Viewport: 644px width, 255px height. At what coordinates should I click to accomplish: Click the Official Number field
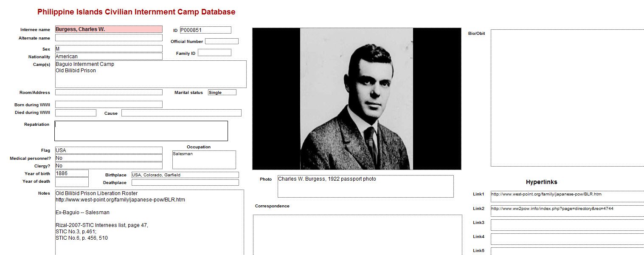(x=222, y=41)
